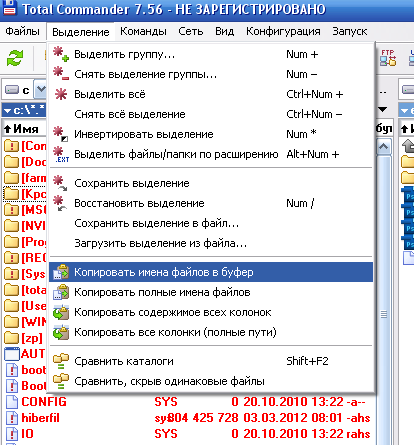Image resolution: width=414 pixels, height=445 pixels.
Task: Choose Восстановить выделение entry
Action: tap(211, 203)
